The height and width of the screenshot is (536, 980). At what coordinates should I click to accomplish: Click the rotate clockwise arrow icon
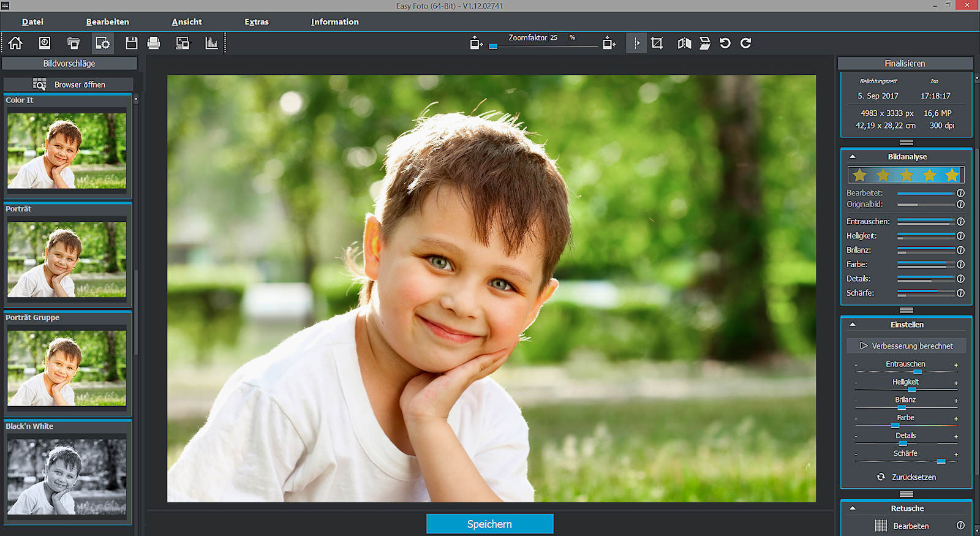pyautogui.click(x=745, y=43)
